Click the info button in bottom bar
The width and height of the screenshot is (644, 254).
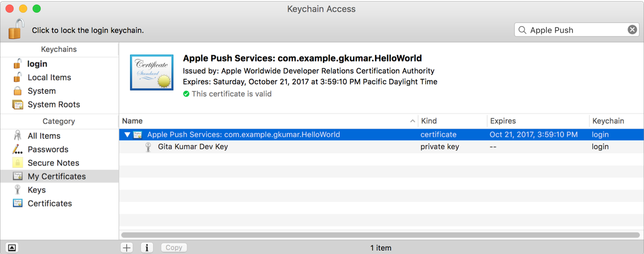click(x=148, y=248)
